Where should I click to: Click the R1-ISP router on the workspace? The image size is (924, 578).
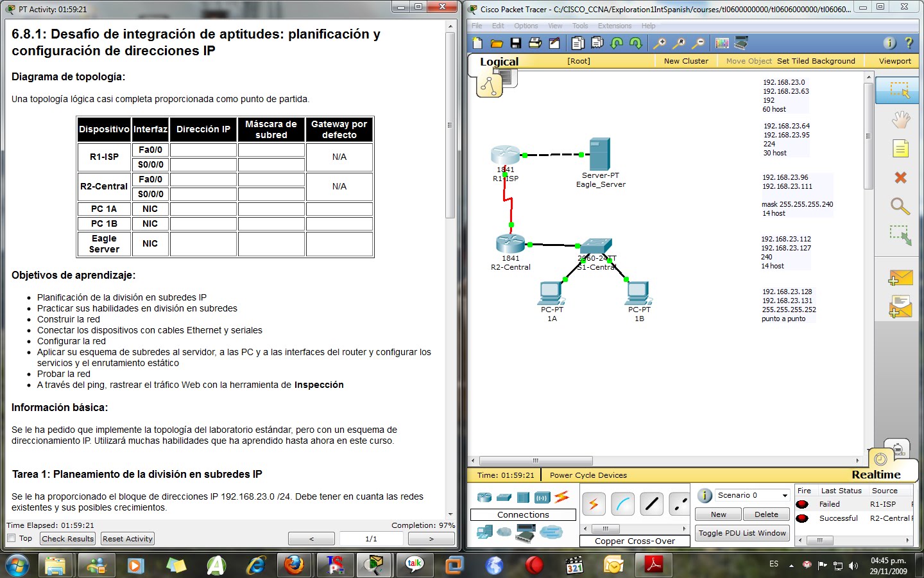(505, 155)
